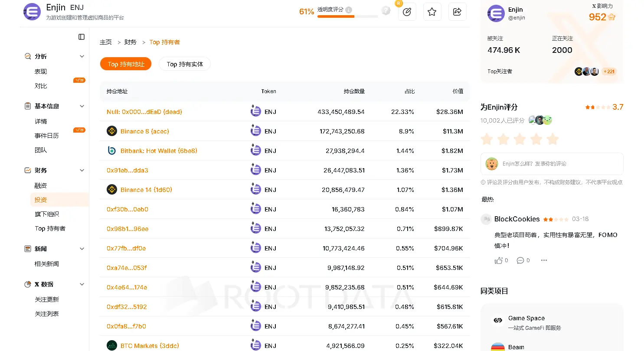Click the transparency score info icon
644x351 pixels.
(349, 10)
